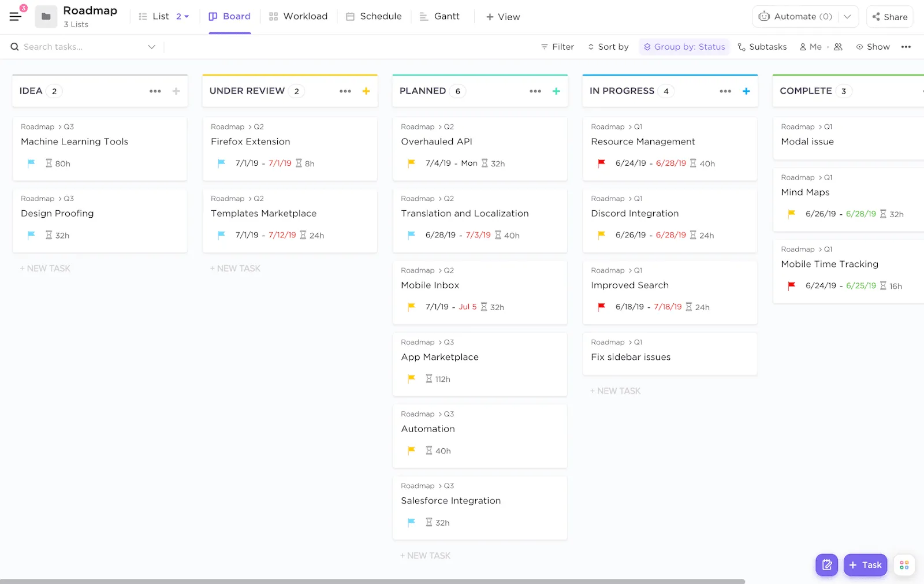The width and height of the screenshot is (924, 584).
Task: Add a new view with + View
Action: click(503, 17)
